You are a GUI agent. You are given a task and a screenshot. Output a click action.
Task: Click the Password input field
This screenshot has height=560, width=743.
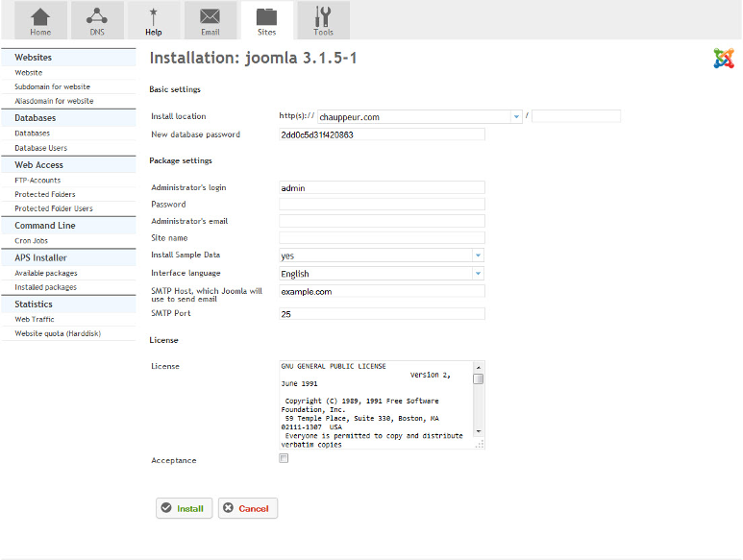[x=382, y=205]
